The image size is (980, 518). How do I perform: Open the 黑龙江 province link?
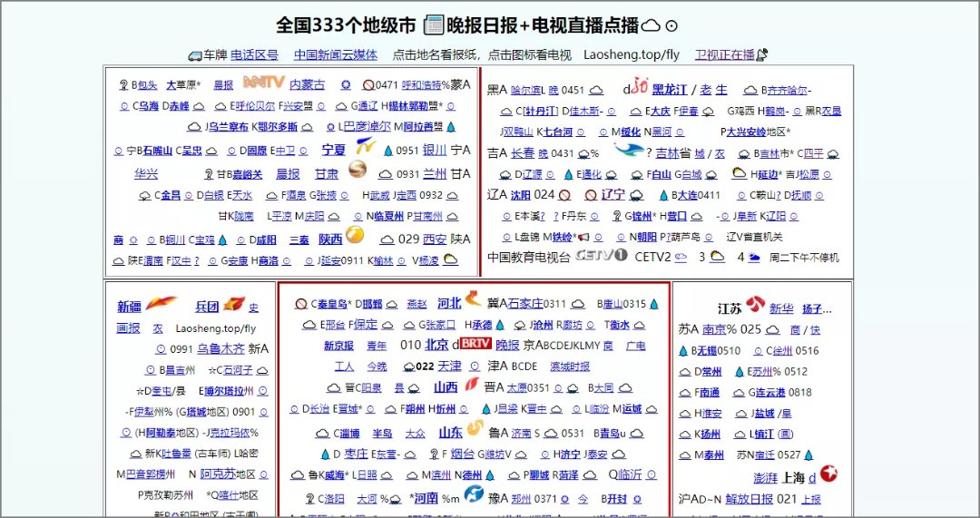pos(670,89)
